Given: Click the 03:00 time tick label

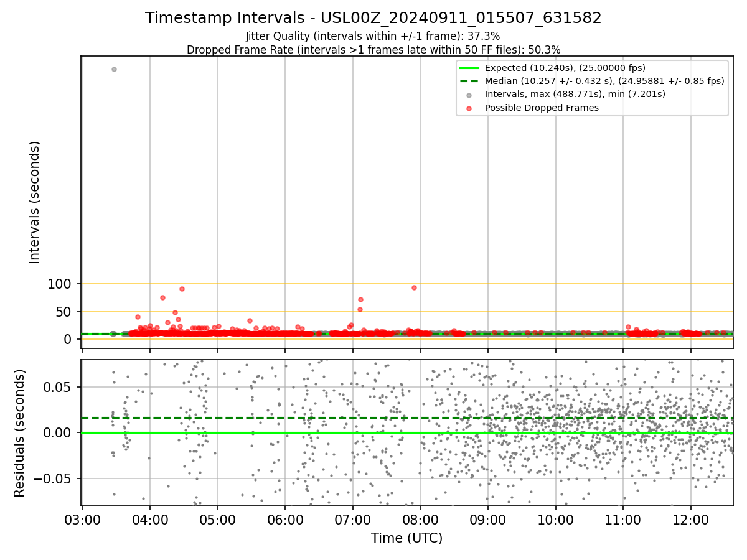Looking at the screenshot, I should click(82, 520).
